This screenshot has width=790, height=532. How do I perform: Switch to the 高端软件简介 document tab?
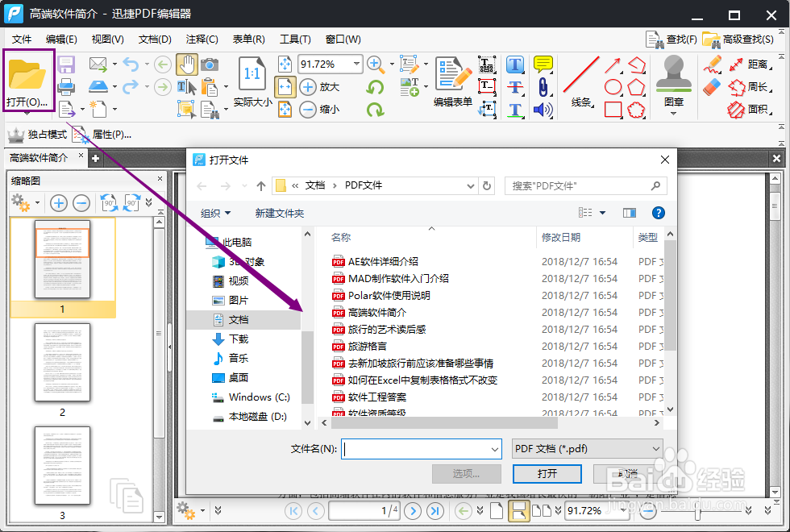[39, 157]
